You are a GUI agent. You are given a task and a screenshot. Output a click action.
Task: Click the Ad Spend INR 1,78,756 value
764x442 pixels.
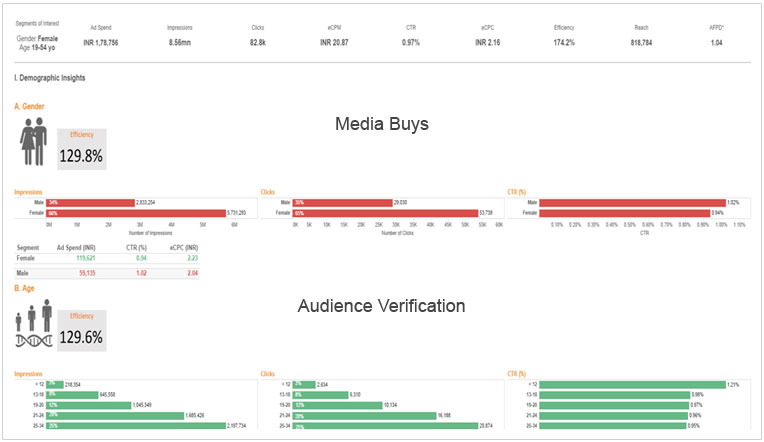pos(101,43)
